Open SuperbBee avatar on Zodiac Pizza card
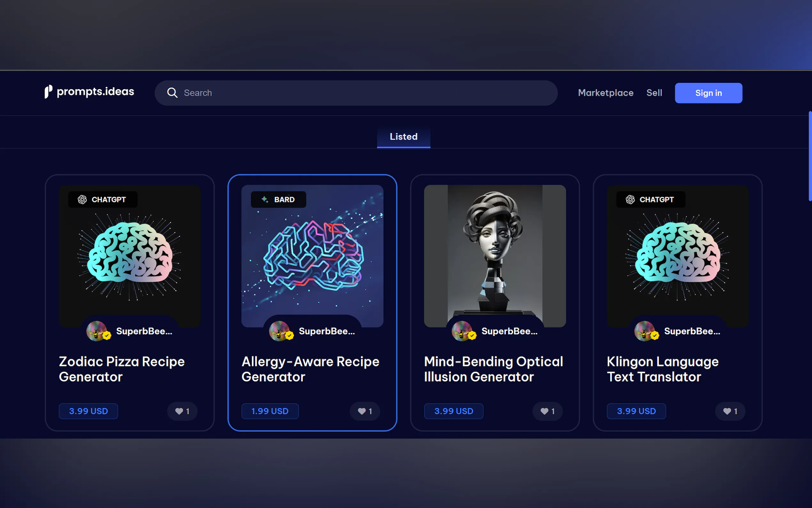 click(97, 331)
